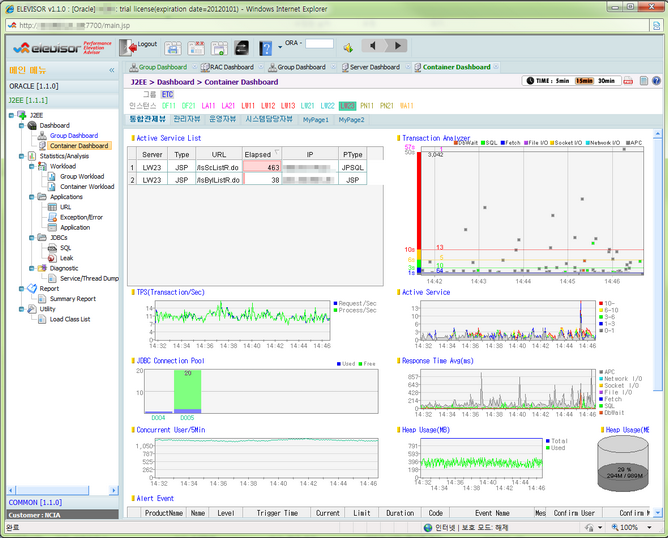Image resolution: width=668 pixels, height=538 pixels.
Task: Open dropdown arrow beside help icon
Action: [280, 47]
